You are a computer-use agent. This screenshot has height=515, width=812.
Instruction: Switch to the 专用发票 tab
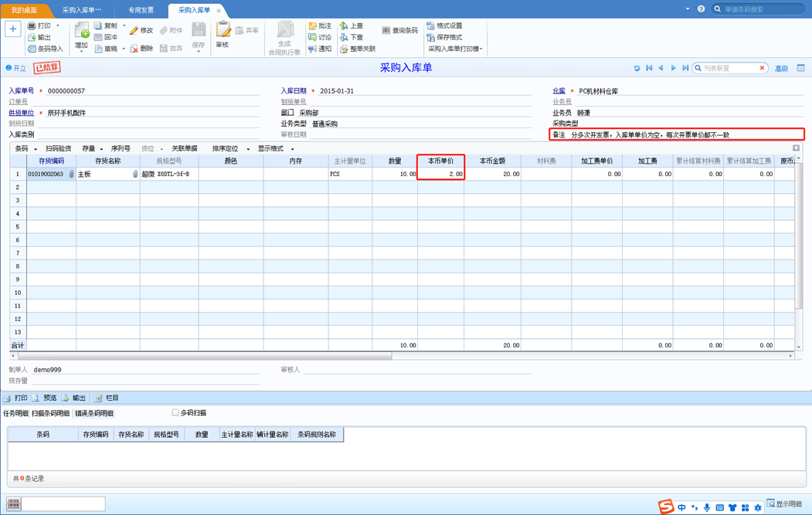pos(141,10)
